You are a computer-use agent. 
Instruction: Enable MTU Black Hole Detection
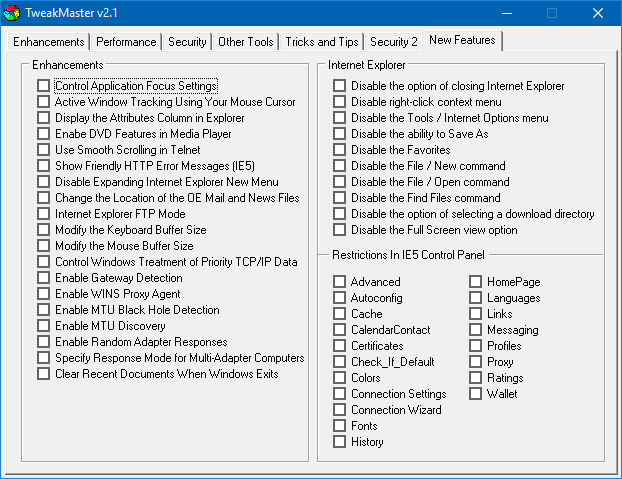(43, 310)
